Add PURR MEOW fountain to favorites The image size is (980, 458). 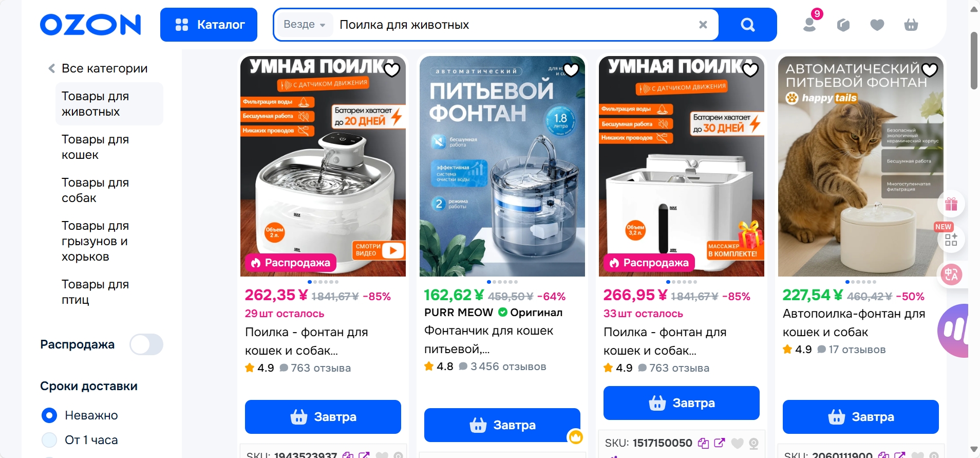(571, 69)
